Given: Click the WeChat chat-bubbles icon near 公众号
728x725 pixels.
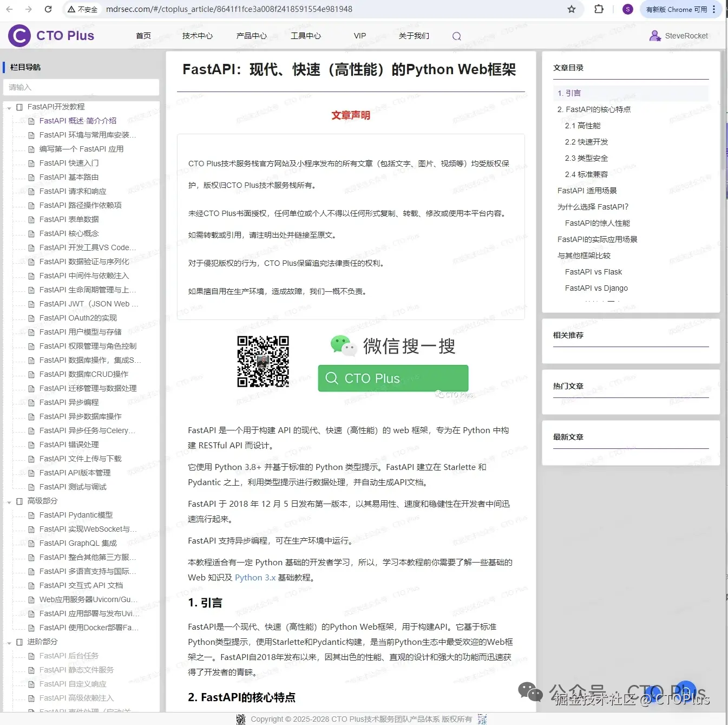Looking at the screenshot, I should pyautogui.click(x=529, y=691).
